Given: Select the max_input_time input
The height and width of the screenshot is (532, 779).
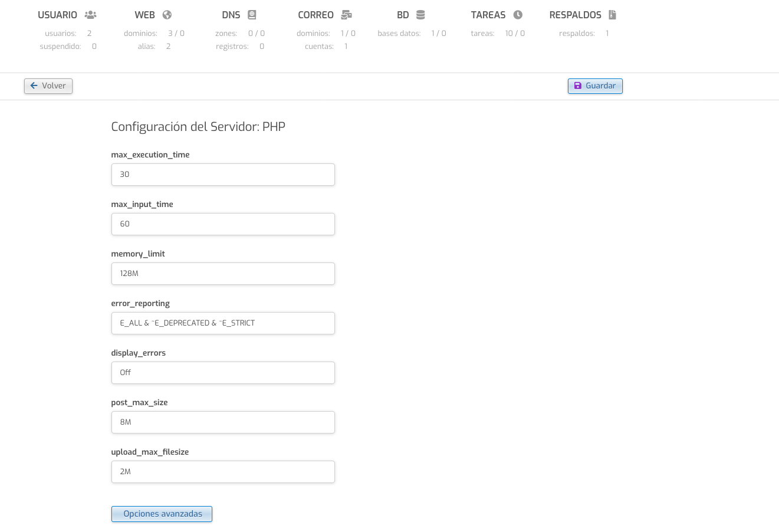Looking at the screenshot, I should (x=223, y=224).
